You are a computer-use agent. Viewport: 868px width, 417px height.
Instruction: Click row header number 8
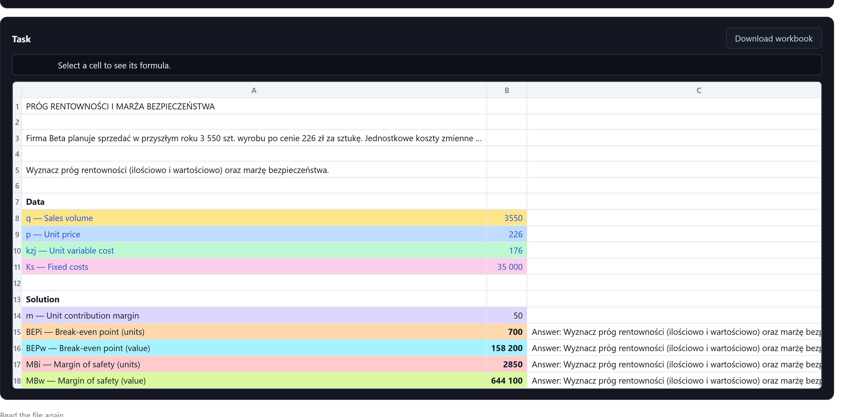pos(17,218)
